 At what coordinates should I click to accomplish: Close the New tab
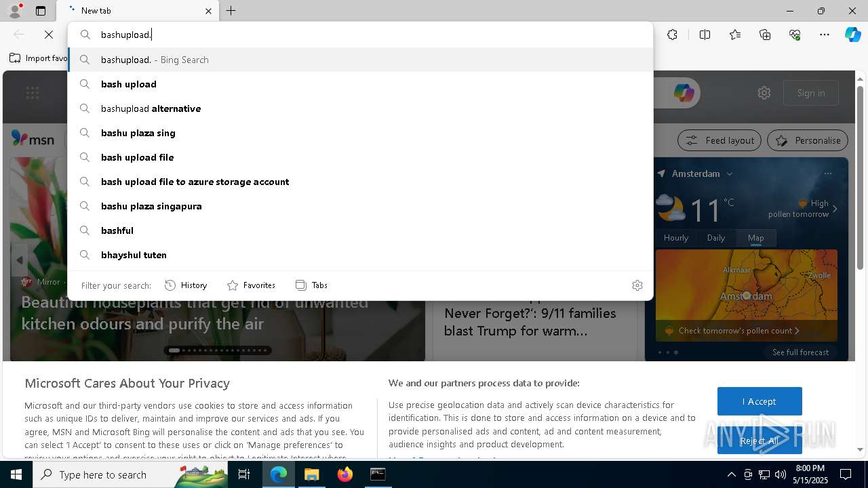208,11
